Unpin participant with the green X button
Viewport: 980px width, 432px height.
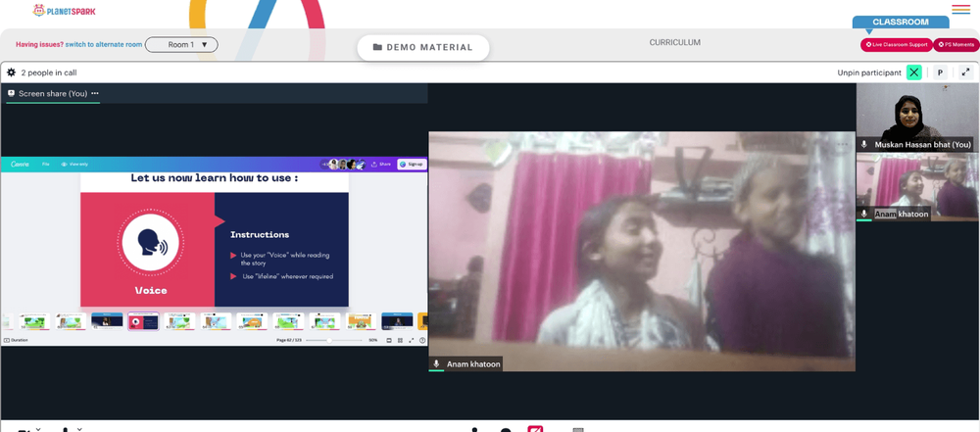pos(914,72)
